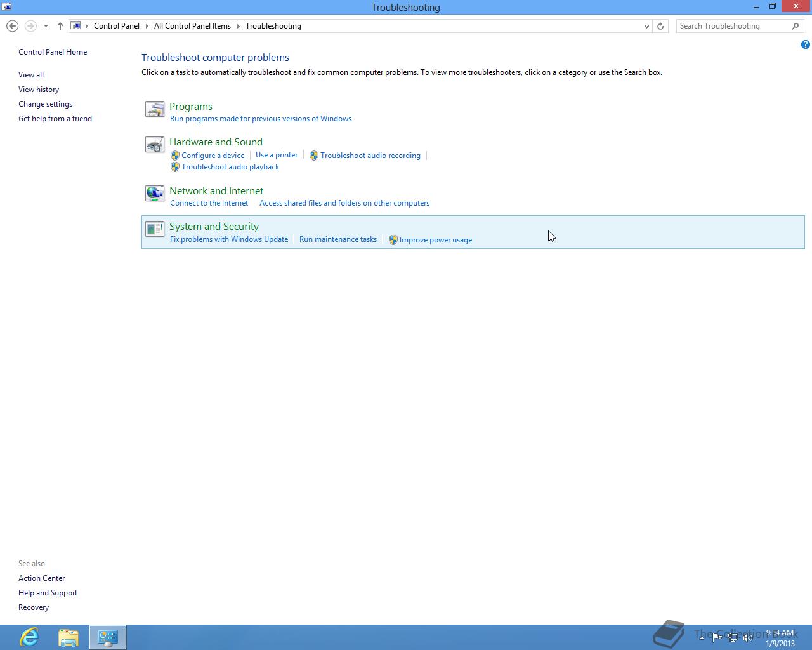The width and height of the screenshot is (812, 650).
Task: Expand the address bar history dropdown
Action: click(x=646, y=26)
